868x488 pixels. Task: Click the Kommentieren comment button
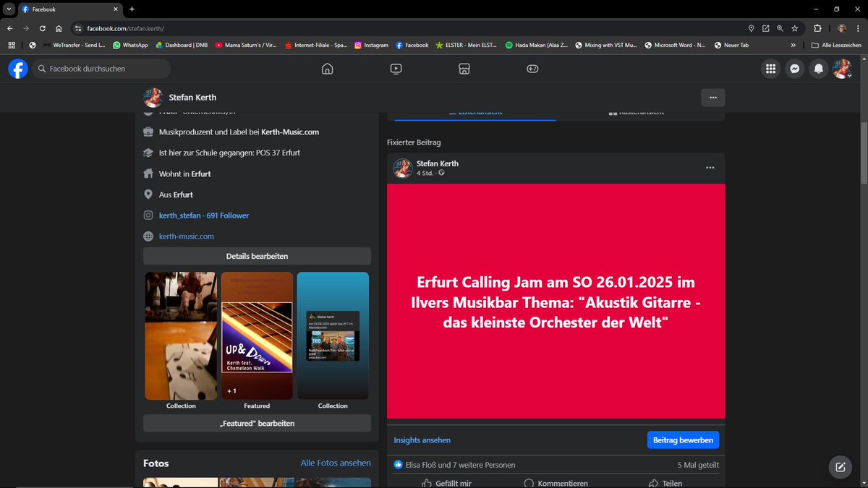(x=556, y=483)
